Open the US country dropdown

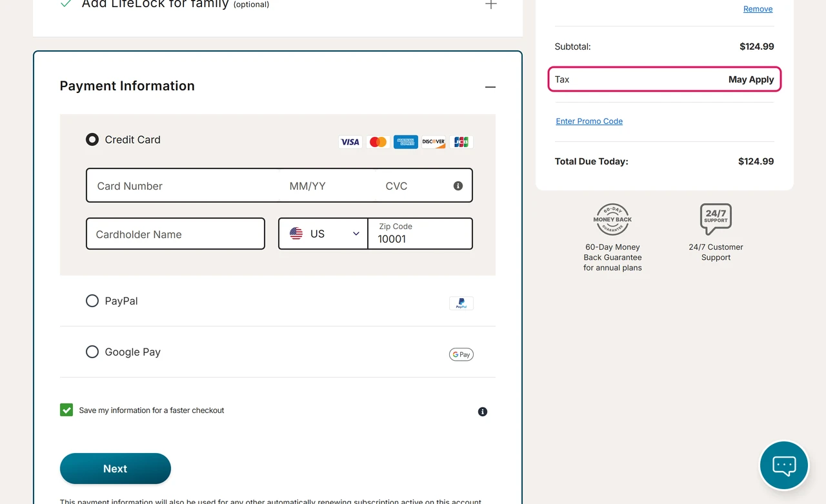tap(323, 234)
